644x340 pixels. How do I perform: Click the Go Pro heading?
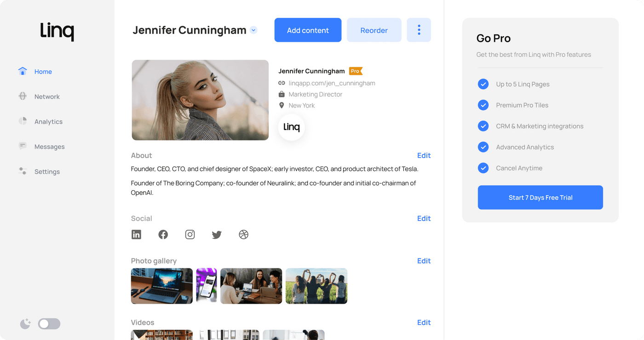(494, 38)
